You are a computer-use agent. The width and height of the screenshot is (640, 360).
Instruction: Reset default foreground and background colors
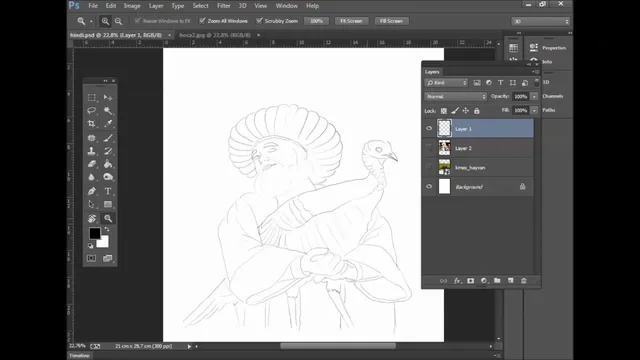(x=91, y=246)
